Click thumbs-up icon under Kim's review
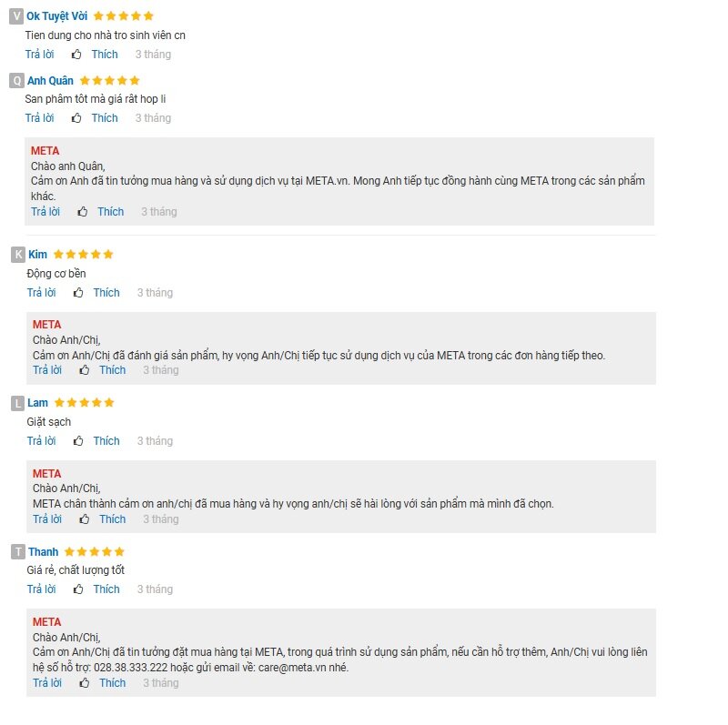Image resolution: width=728 pixels, height=725 pixels. click(78, 292)
